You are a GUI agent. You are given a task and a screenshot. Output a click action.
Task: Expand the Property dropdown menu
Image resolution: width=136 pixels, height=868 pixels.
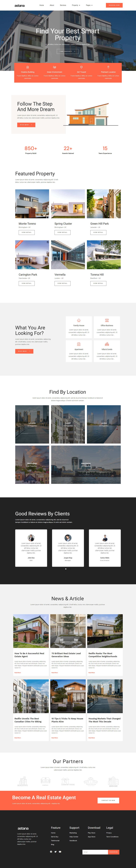point(76,5)
